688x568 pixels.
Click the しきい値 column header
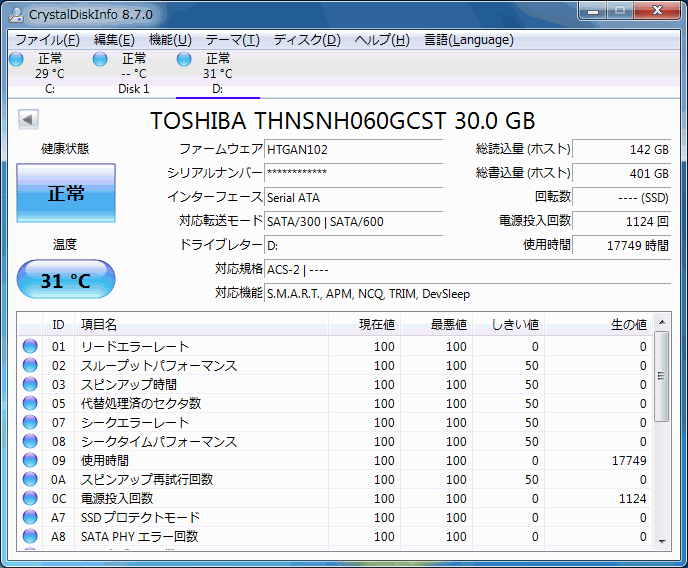click(x=508, y=325)
